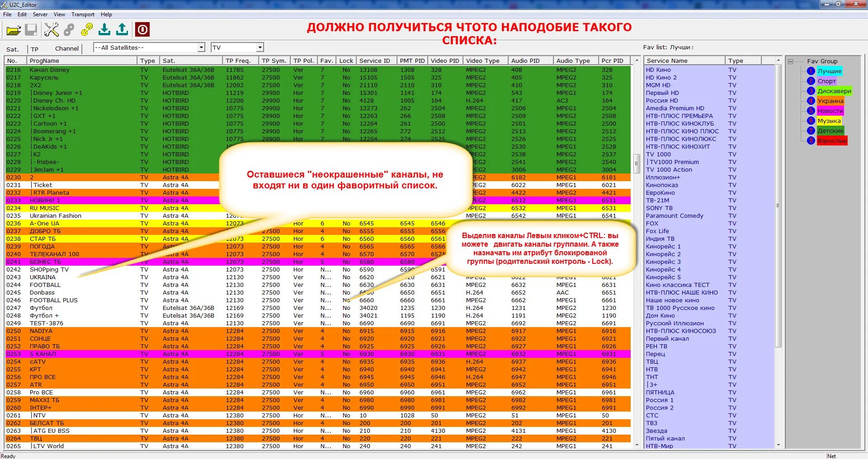Switch to the Sat. tab
The height and width of the screenshot is (459, 868).
click(13, 49)
